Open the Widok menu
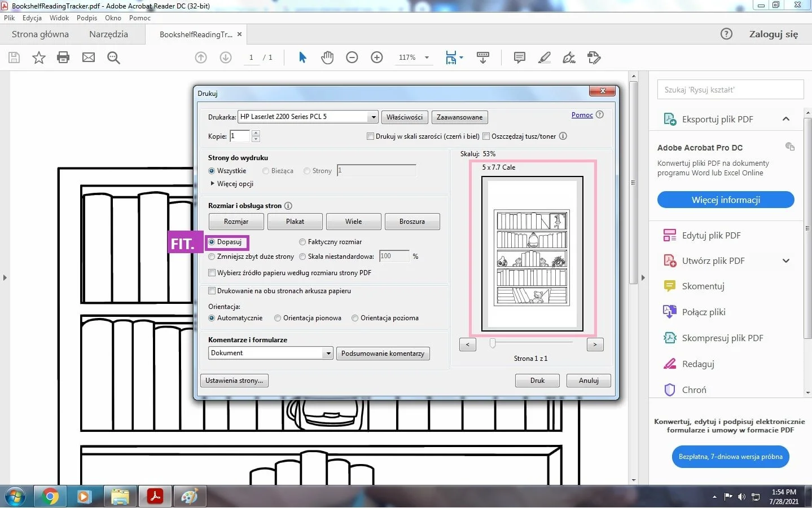 pos(59,18)
